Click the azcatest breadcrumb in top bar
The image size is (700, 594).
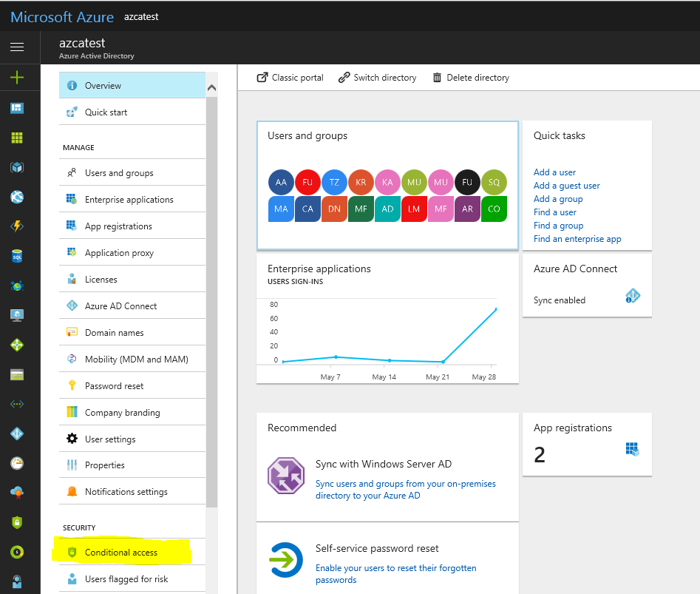(141, 17)
